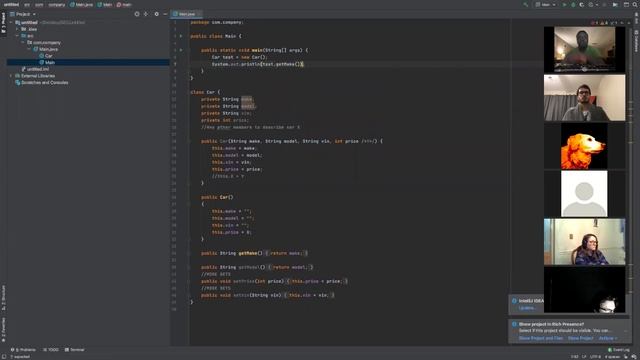Run with coverage icon in toolbar
This screenshot has width=640, height=360.
(x=582, y=4)
